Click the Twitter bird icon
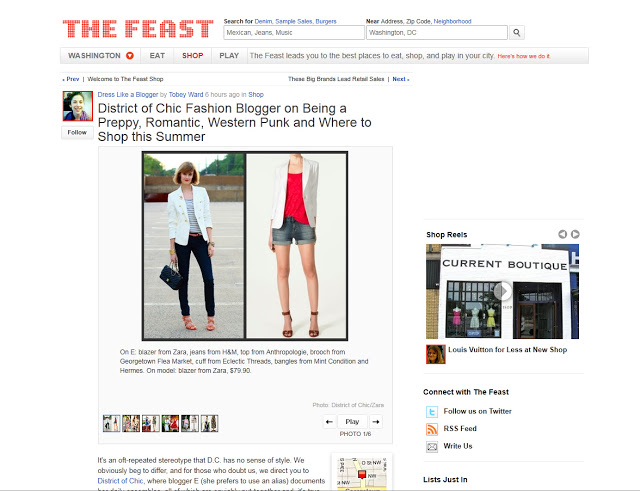640x491 pixels. tap(432, 411)
